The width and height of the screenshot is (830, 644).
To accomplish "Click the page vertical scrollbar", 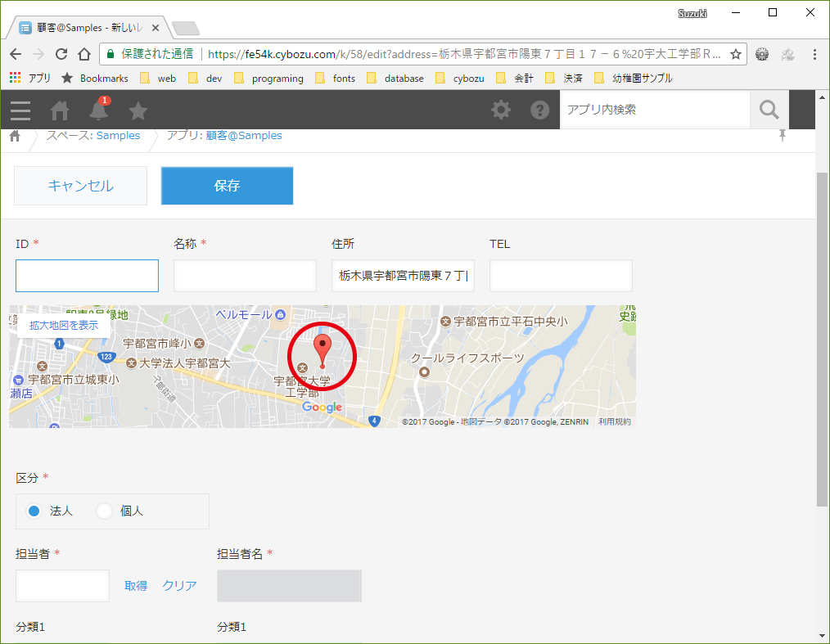I will coord(822,339).
